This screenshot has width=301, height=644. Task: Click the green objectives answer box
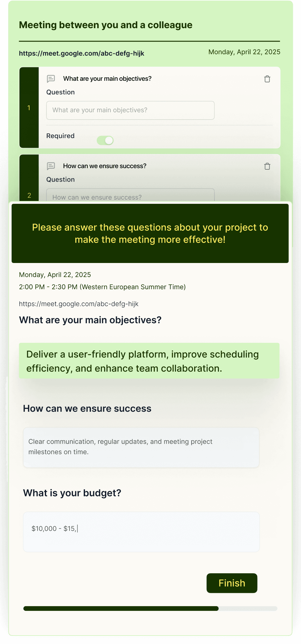[x=149, y=361]
